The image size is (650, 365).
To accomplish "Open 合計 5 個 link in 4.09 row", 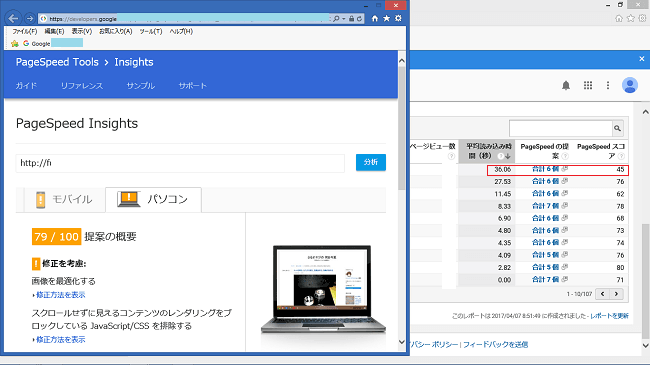I will coord(546,255).
